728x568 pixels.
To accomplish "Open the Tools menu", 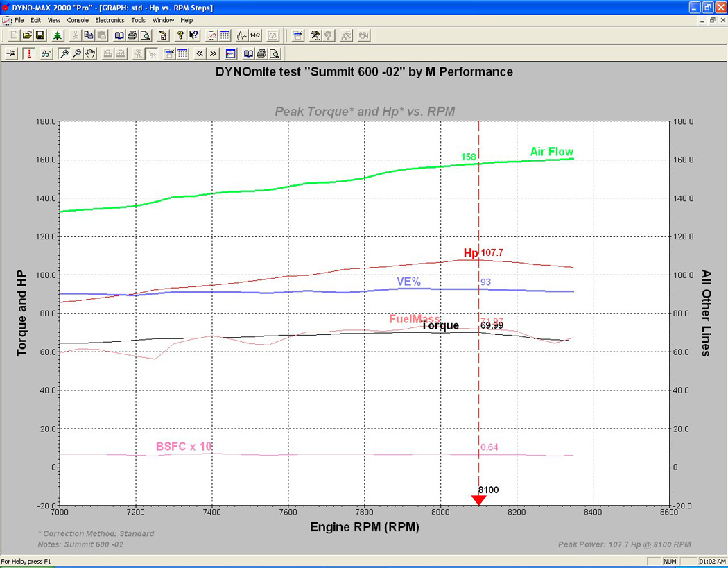I will [139, 20].
